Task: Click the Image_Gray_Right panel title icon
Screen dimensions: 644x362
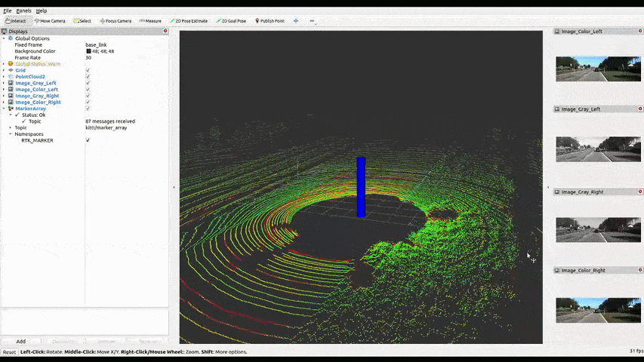Action: (x=557, y=192)
